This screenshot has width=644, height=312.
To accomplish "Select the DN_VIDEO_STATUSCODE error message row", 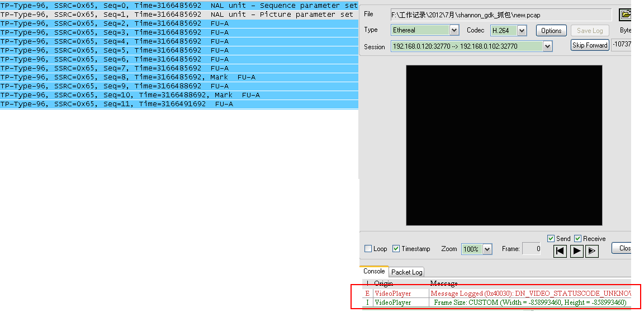I will [x=496, y=294].
